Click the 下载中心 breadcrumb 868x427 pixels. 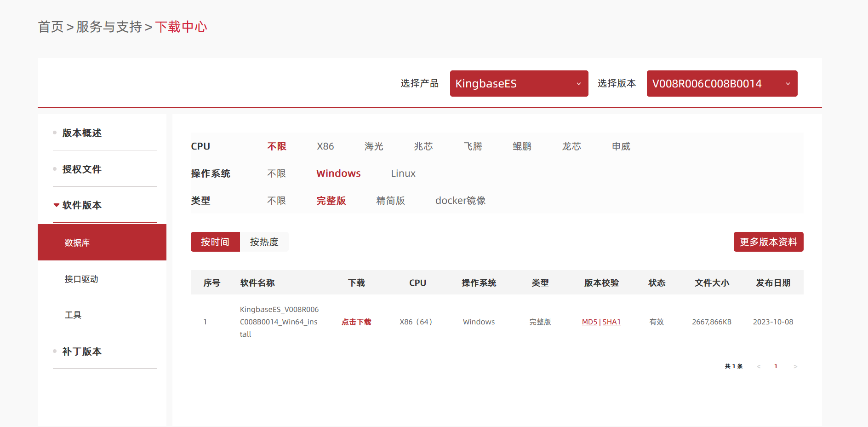(x=181, y=27)
